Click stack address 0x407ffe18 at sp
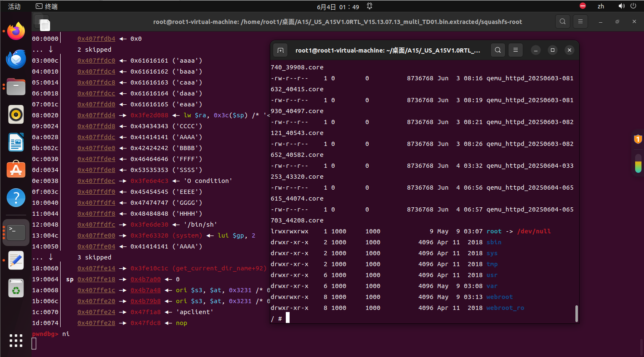The height and width of the screenshot is (357, 644). coord(96,279)
